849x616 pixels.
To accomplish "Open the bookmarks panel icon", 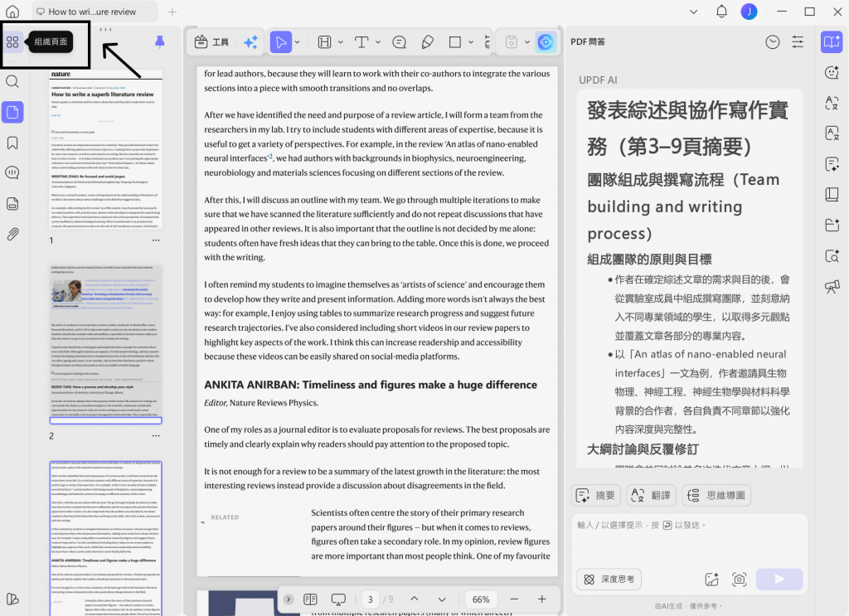I will [x=12, y=143].
